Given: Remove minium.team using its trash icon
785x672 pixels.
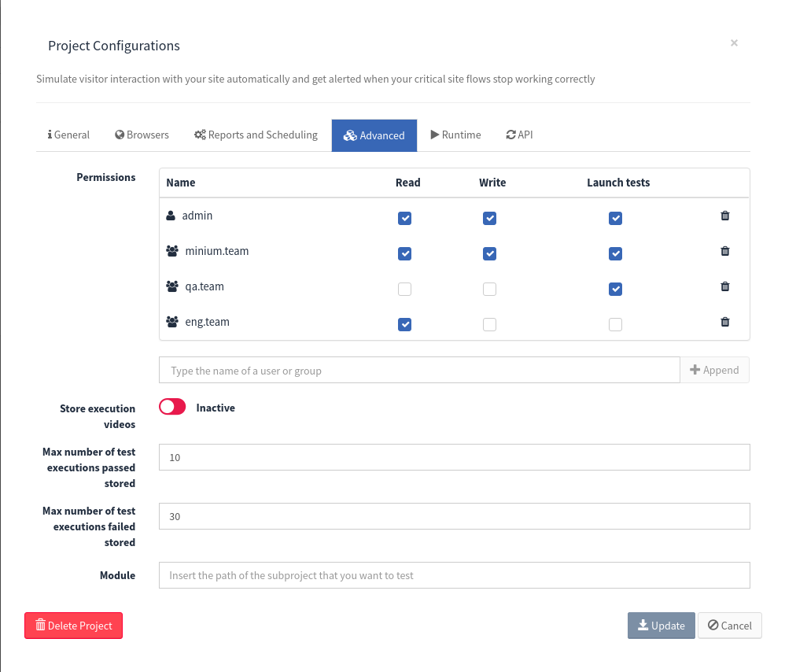Looking at the screenshot, I should [x=724, y=251].
